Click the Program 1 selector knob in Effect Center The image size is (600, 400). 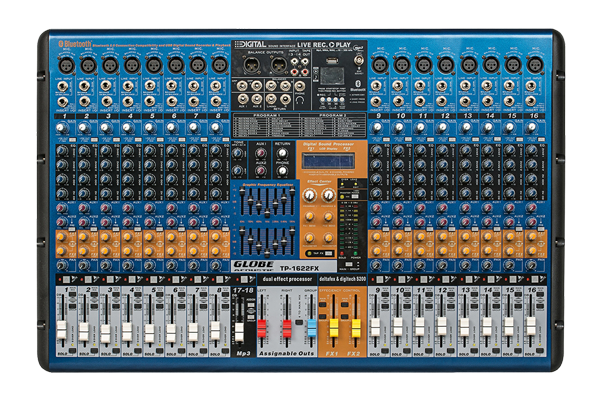point(310,195)
